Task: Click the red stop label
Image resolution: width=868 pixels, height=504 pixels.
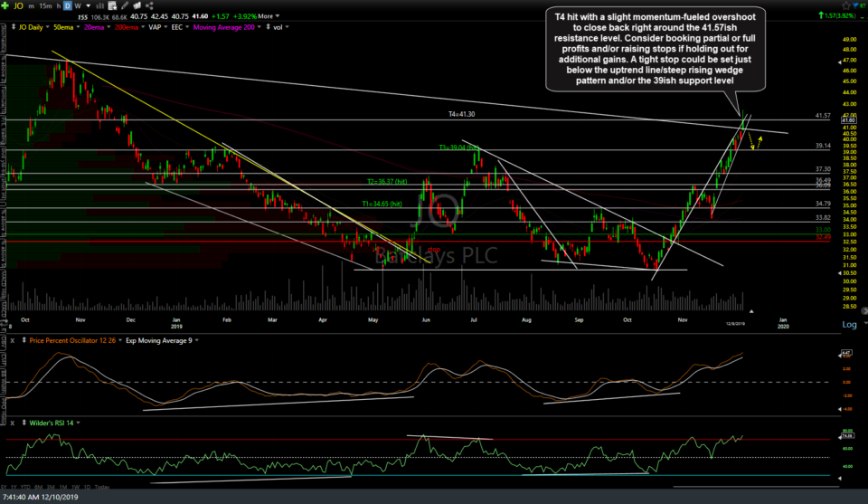Action: click(x=434, y=250)
